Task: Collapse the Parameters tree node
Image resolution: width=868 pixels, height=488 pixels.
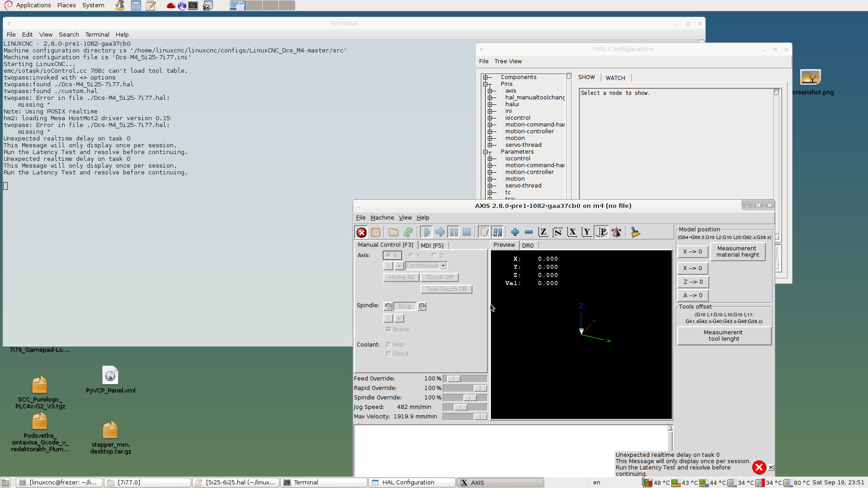Action: coord(486,152)
